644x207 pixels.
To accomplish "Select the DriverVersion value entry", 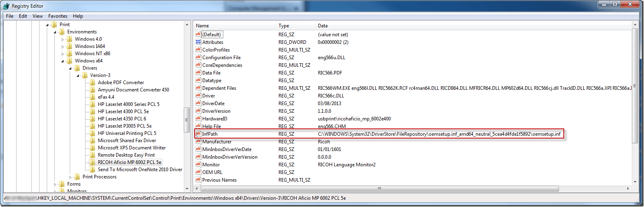I will click(x=216, y=111).
